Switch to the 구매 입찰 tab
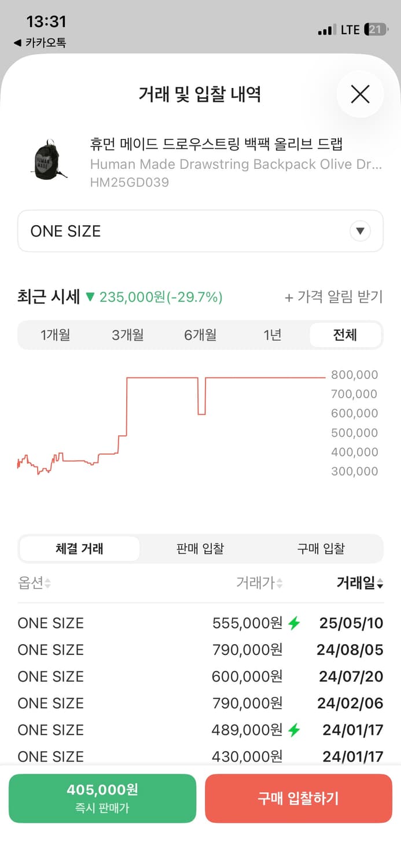The height and width of the screenshot is (868, 401). coord(321,549)
